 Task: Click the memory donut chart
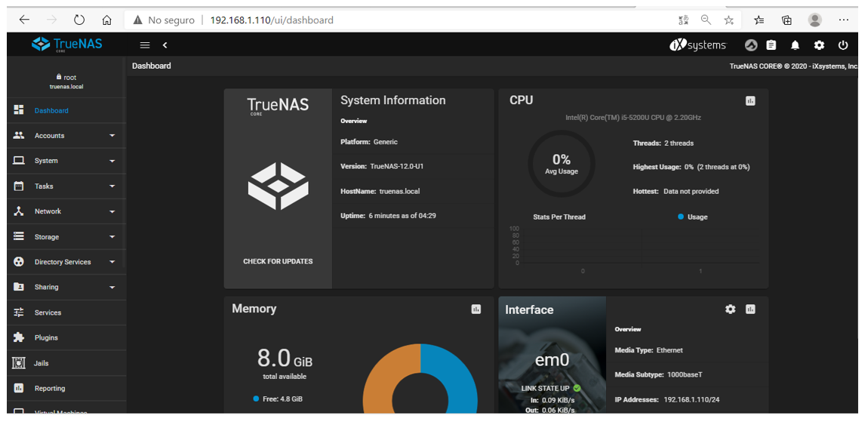(x=420, y=379)
